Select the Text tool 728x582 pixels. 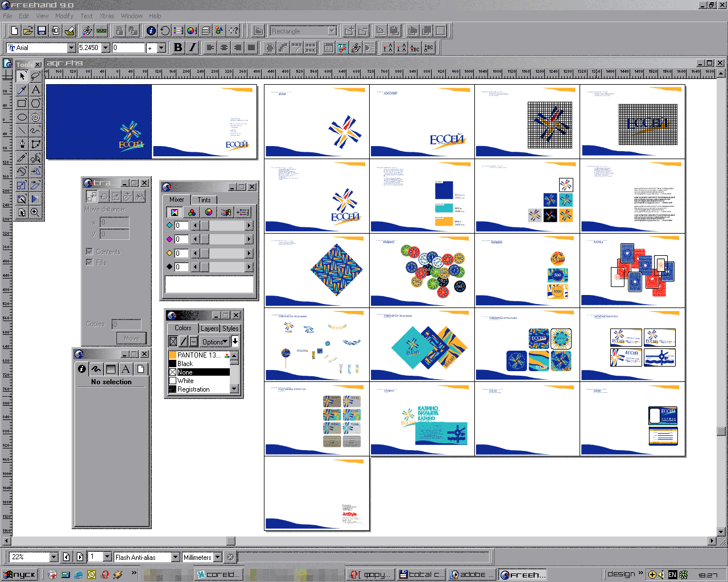tap(35, 89)
